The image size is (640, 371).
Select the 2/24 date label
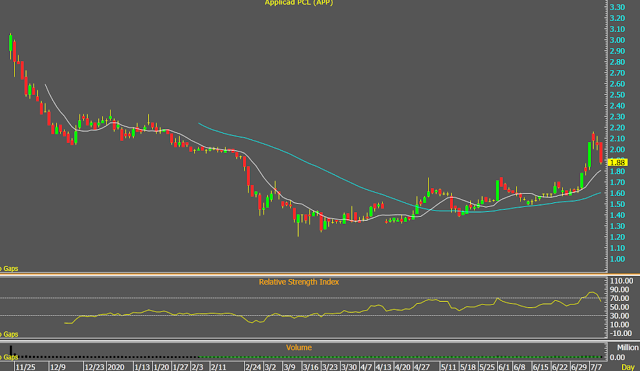pos(253,367)
